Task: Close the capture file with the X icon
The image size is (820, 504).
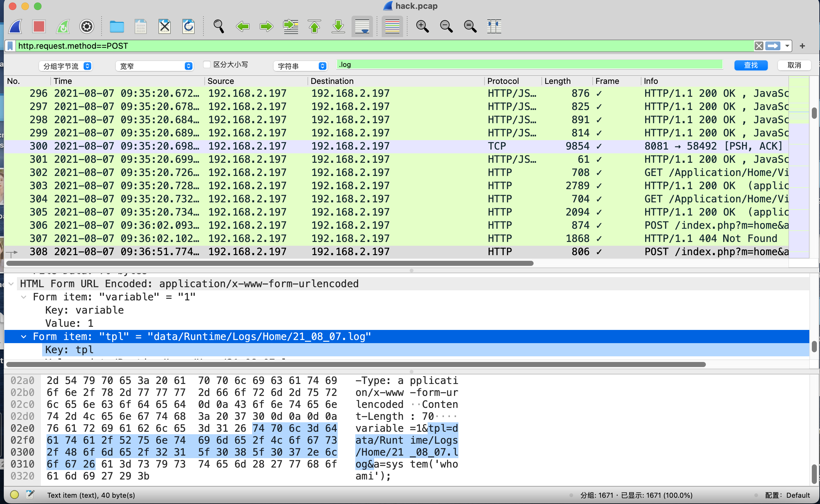Action: click(165, 26)
